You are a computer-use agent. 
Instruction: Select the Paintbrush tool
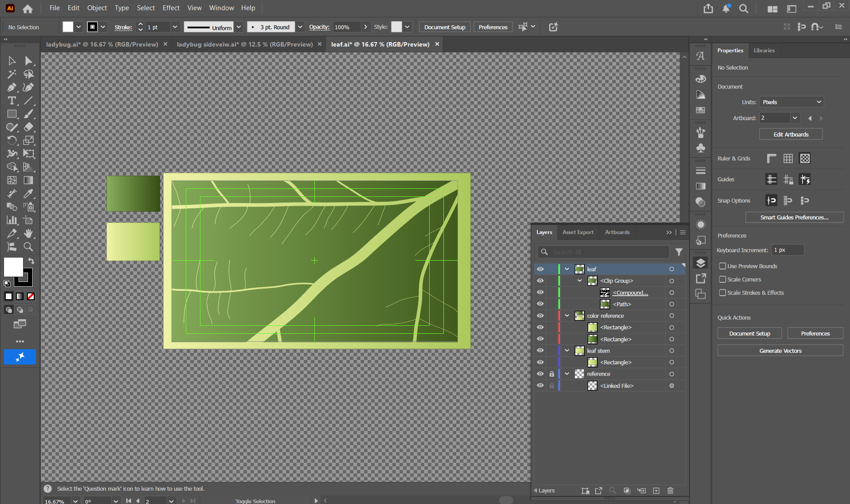click(x=28, y=114)
